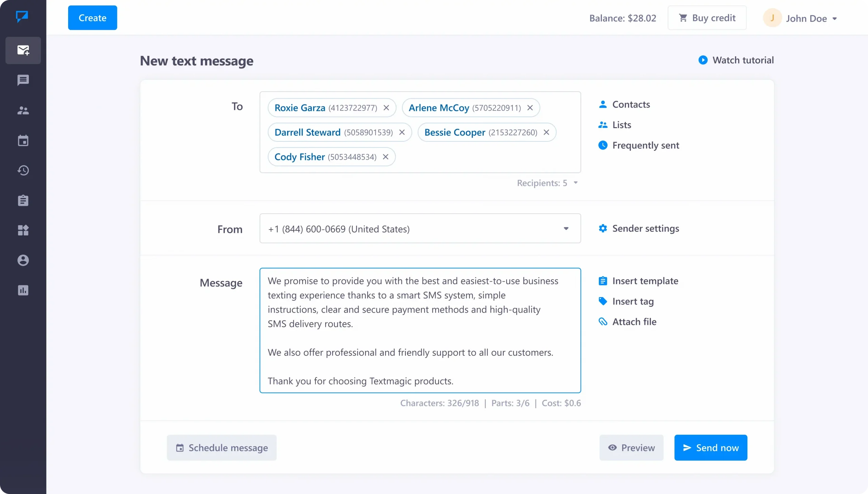This screenshot has width=868, height=494.
Task: Click the Buy credit text
Action: [x=714, y=18]
